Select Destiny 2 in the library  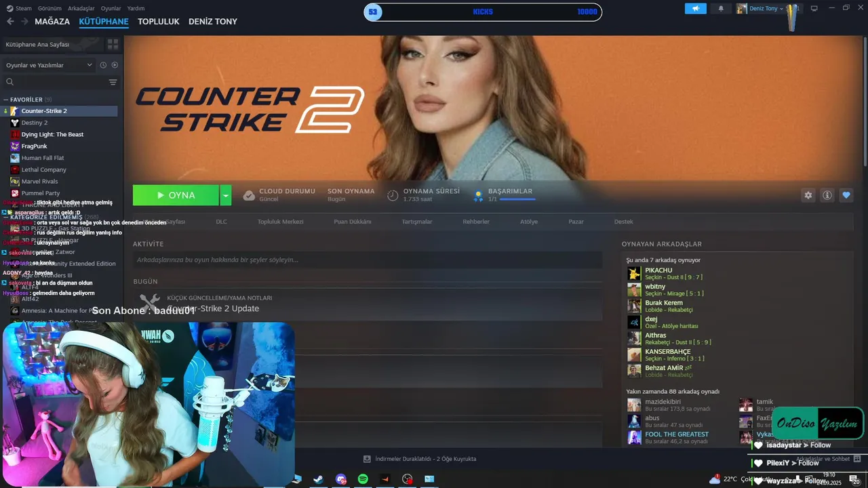coord(34,123)
